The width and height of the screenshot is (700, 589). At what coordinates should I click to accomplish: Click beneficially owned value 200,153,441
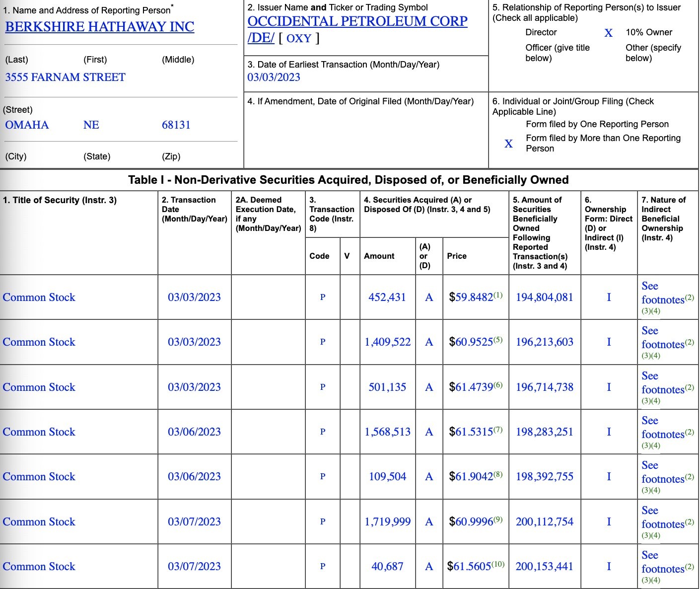tap(545, 567)
